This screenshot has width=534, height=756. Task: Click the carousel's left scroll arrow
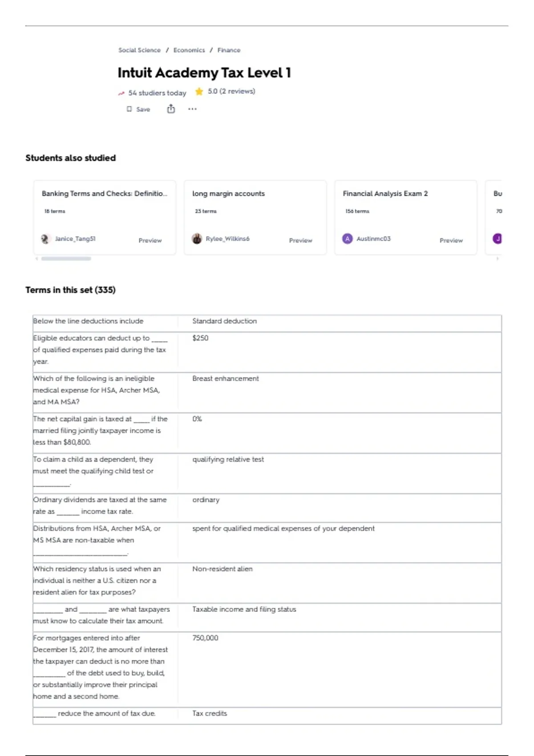click(x=36, y=259)
